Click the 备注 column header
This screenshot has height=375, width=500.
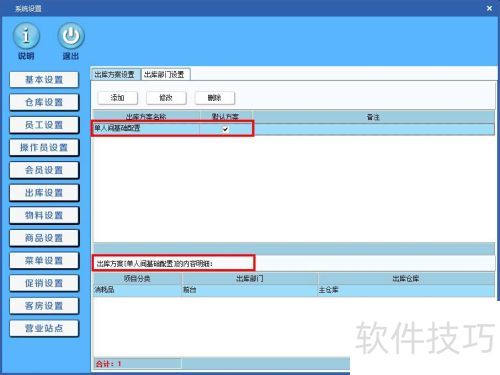tap(373, 117)
